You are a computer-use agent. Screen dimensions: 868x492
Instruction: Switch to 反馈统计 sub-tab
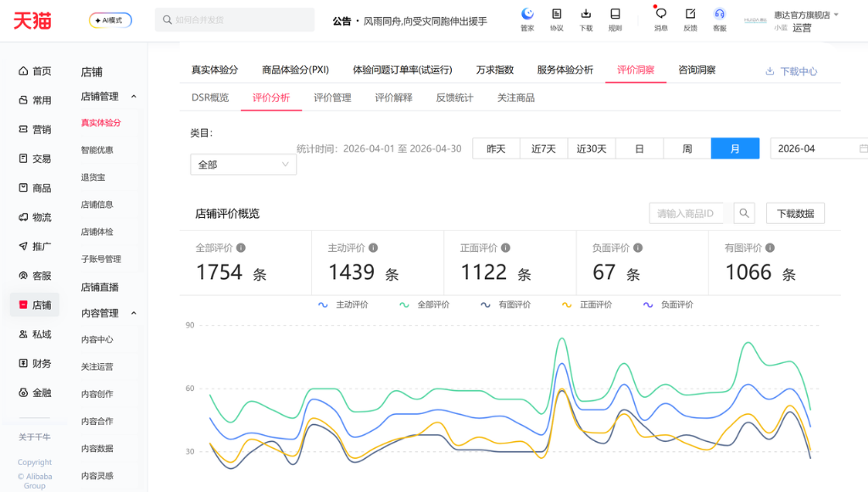point(454,98)
